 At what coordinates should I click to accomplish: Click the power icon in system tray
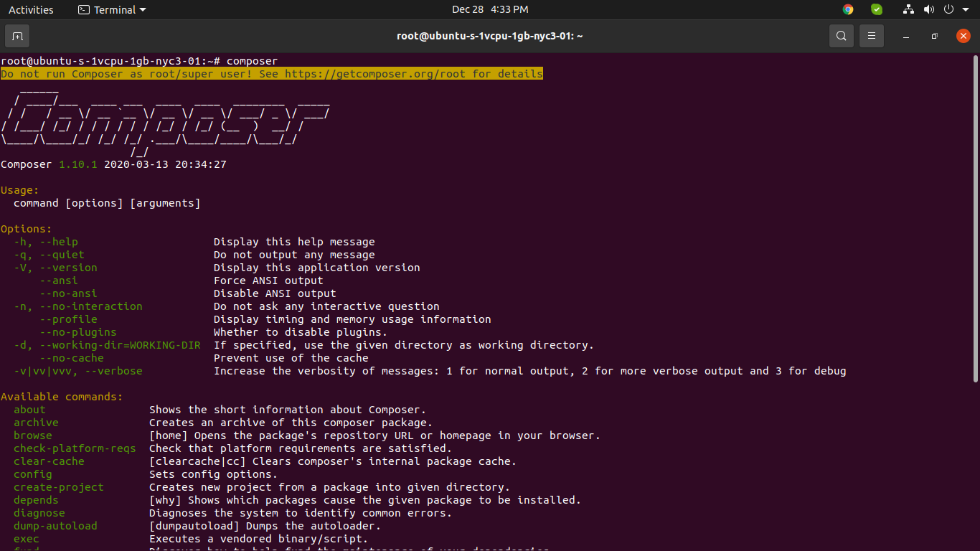coord(948,9)
